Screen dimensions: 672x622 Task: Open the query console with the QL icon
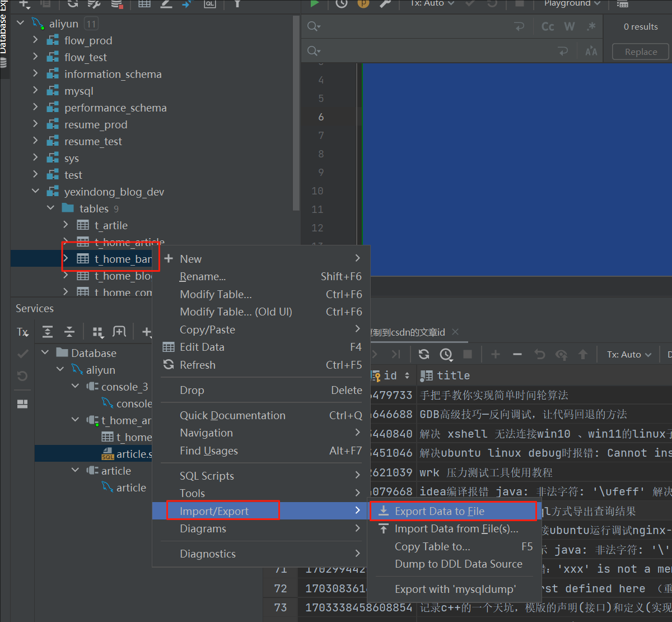pyautogui.click(x=211, y=4)
